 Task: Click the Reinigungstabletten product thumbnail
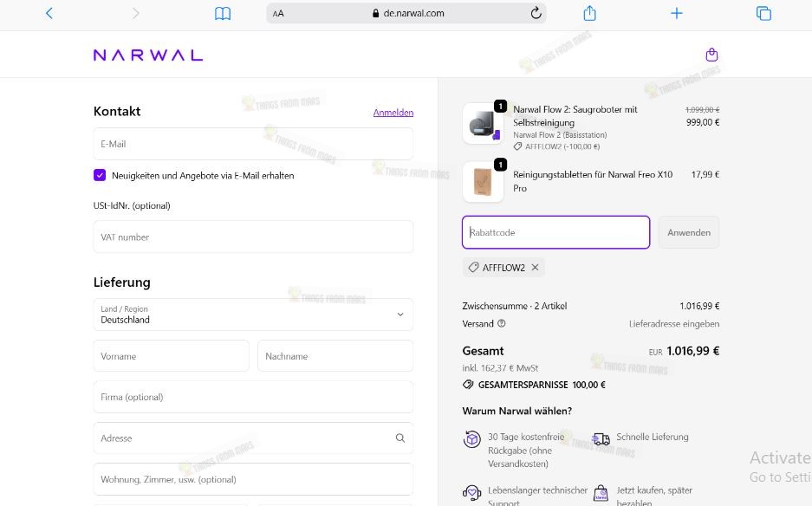tap(483, 182)
